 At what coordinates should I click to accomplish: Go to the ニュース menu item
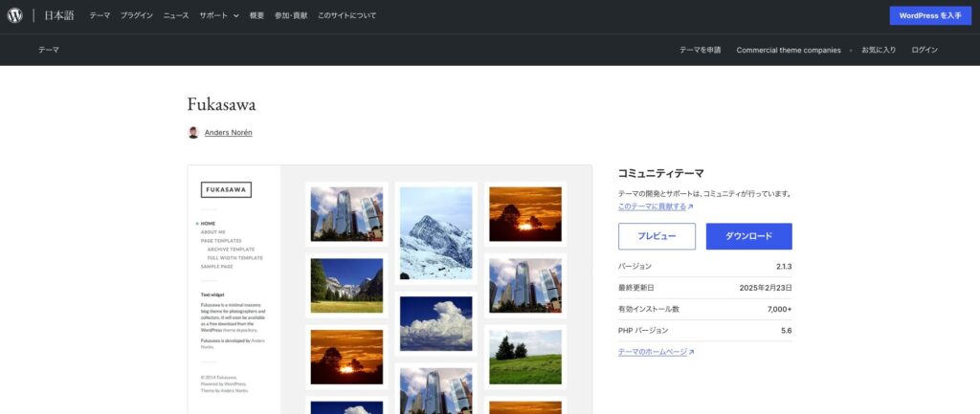176,15
